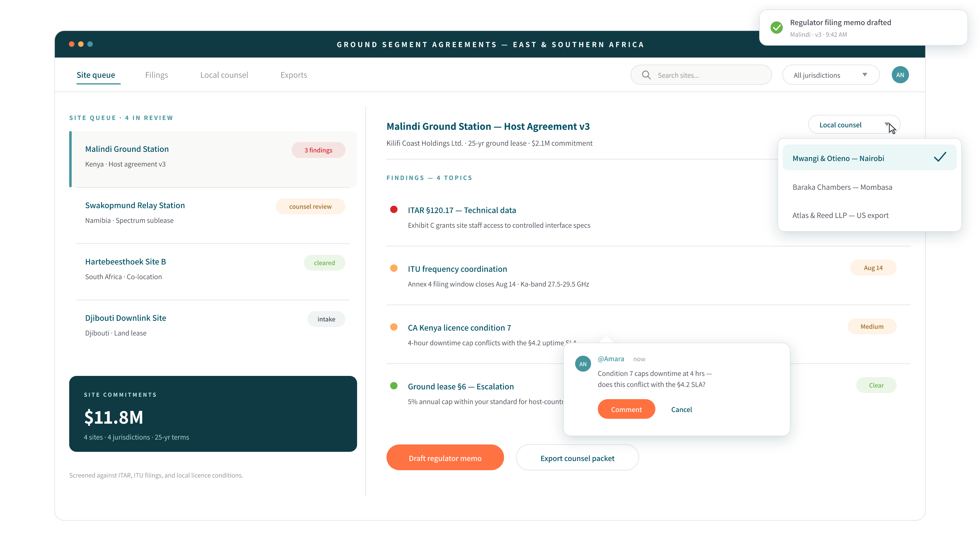Click 'Screened against ITAR, ITU filings' footnote

(156, 475)
